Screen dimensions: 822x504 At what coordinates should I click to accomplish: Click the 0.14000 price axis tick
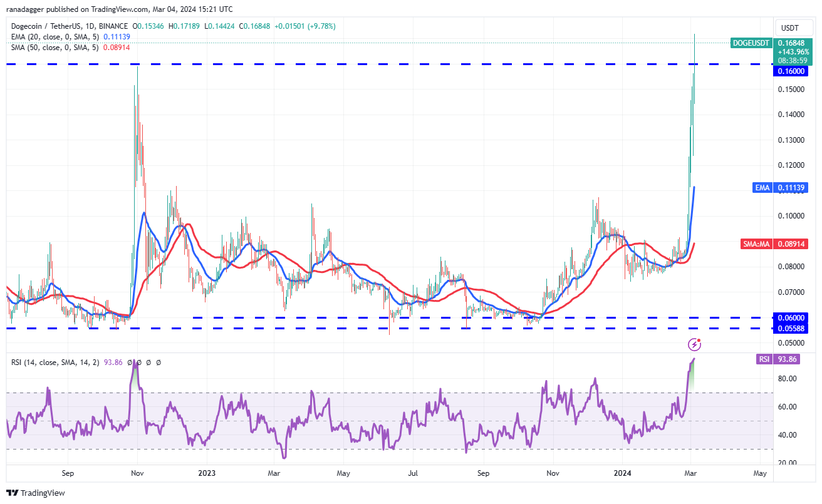coord(791,115)
